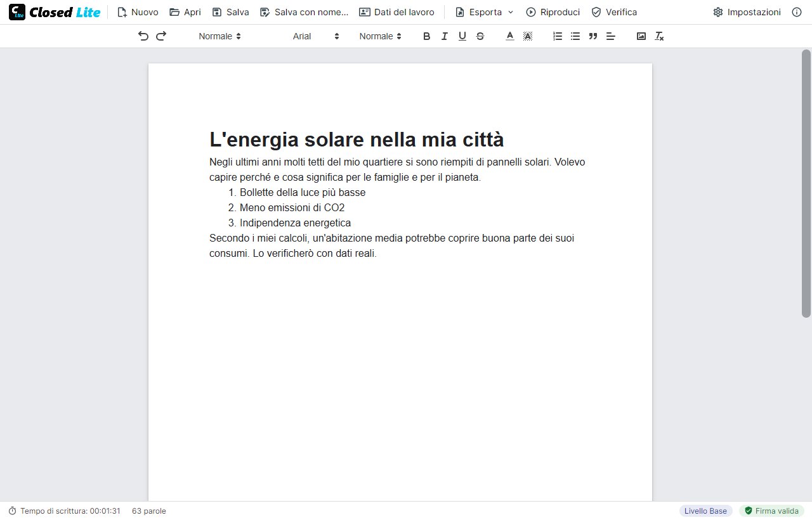Click the Tempo di scrittura timer
This screenshot has width=812, height=520.
(x=64, y=510)
